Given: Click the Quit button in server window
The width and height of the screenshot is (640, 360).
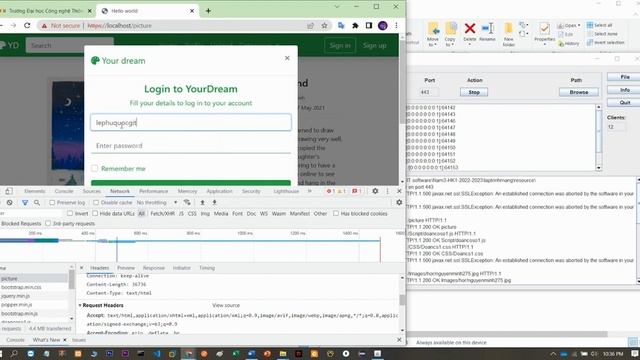Looking at the screenshot, I should click(625, 102).
